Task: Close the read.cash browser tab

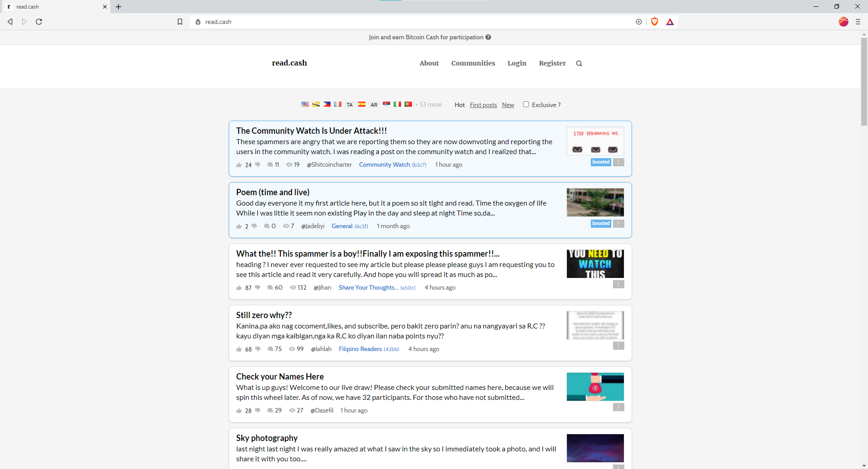Action: pyautogui.click(x=104, y=7)
